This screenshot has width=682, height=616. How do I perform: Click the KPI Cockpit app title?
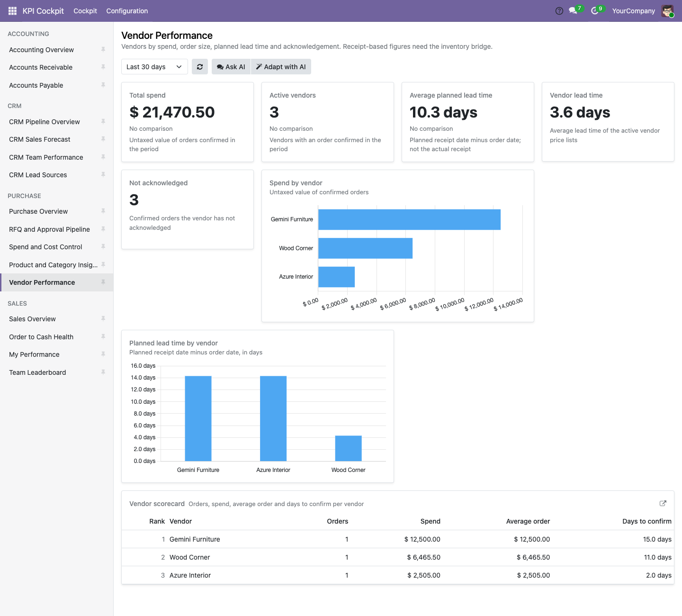(x=43, y=11)
